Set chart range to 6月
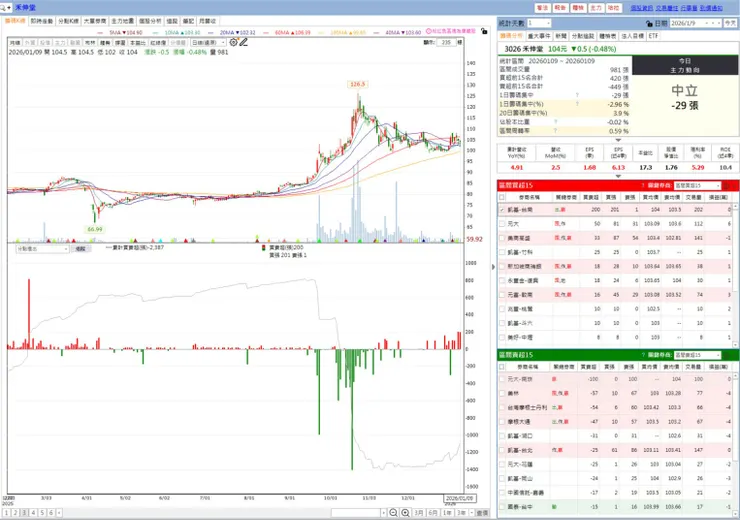The height and width of the screenshot is (520, 740). click(x=433, y=512)
